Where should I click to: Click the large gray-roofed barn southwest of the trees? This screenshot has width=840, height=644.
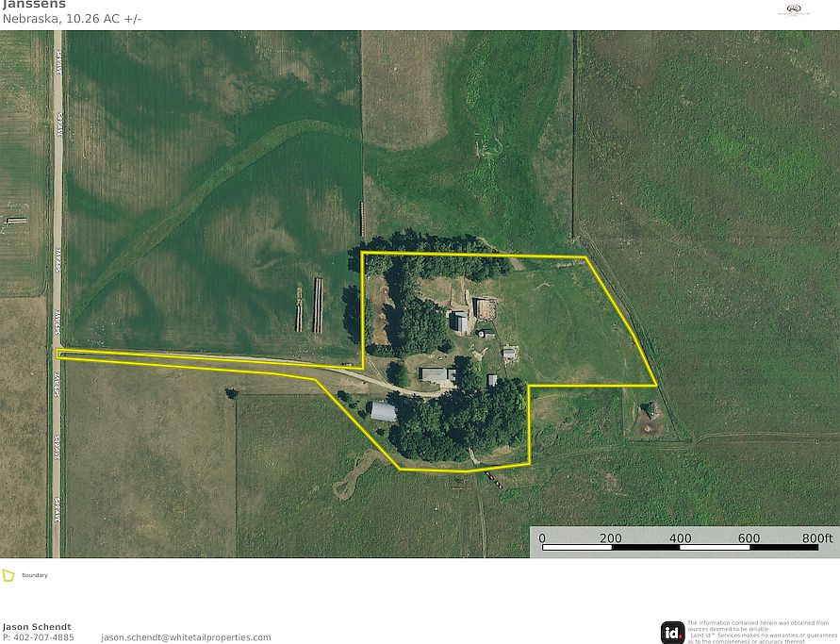pyautogui.click(x=384, y=411)
